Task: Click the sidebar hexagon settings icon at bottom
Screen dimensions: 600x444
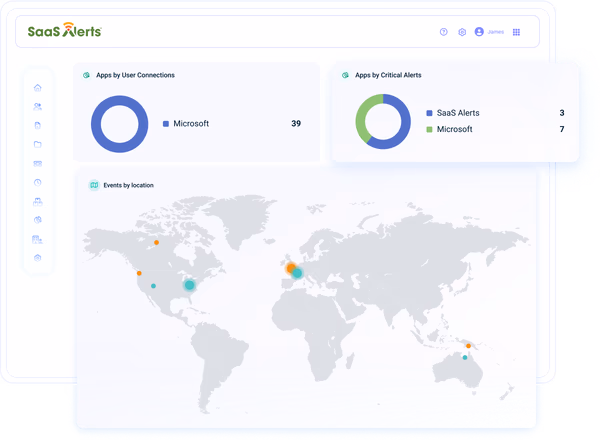Action: [x=38, y=258]
